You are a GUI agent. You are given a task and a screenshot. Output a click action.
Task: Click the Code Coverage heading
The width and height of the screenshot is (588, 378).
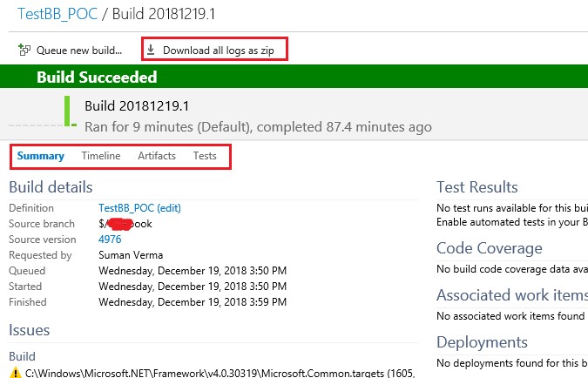(x=490, y=248)
